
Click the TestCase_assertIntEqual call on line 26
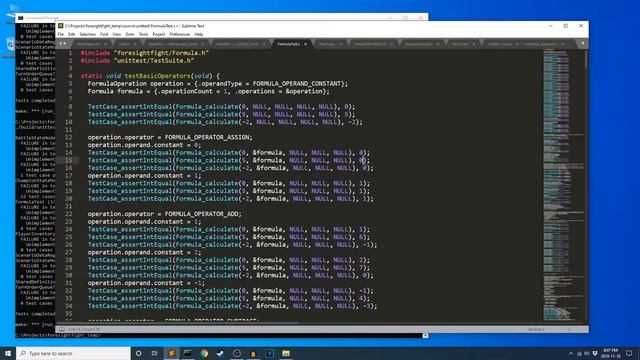[x=233, y=244]
